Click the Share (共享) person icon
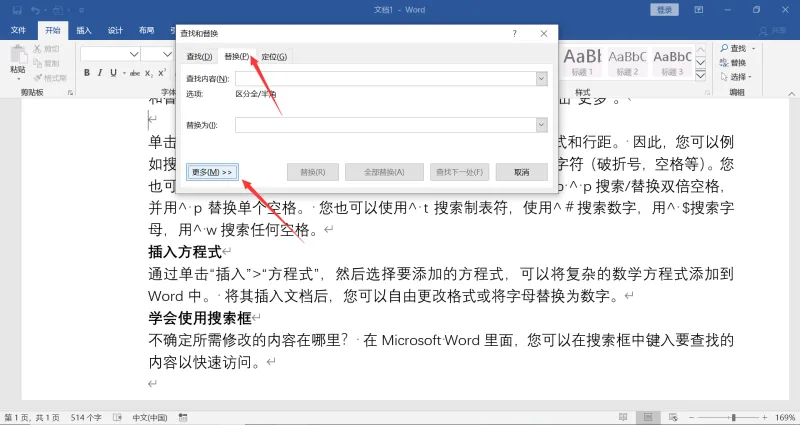Screen dimensions: 800x425 pyautogui.click(x=763, y=31)
